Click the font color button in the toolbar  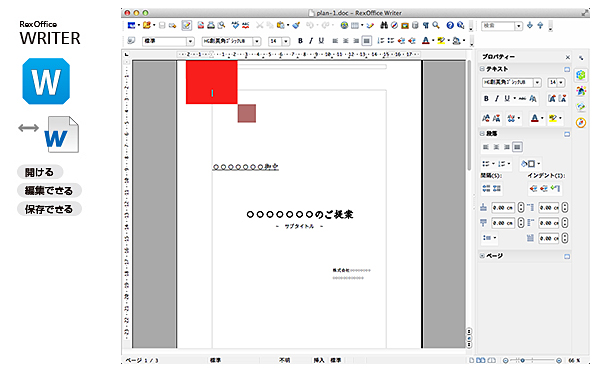point(426,41)
